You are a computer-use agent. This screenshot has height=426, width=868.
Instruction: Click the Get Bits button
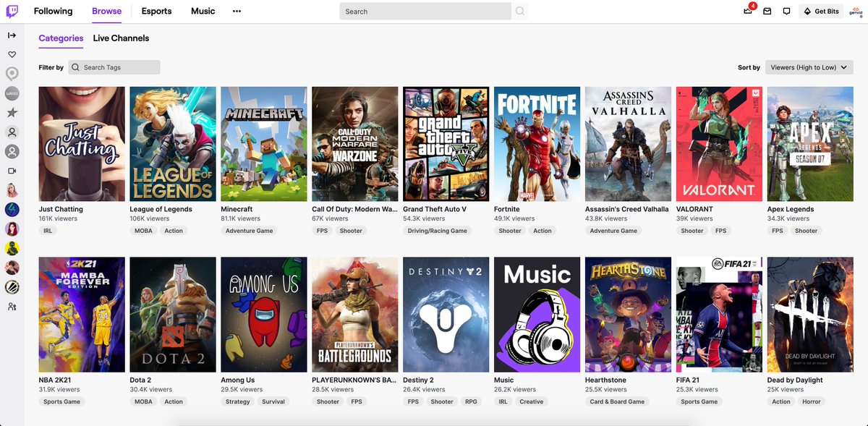(820, 12)
